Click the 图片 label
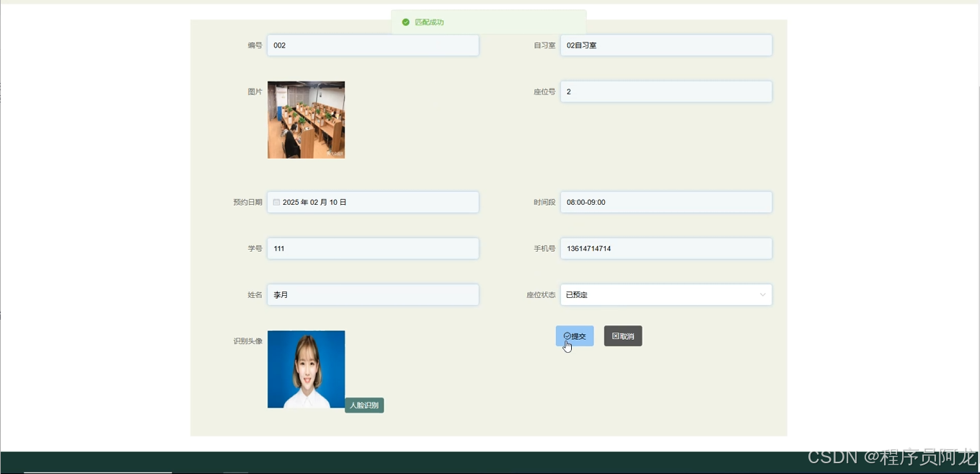980x474 pixels. pyautogui.click(x=255, y=92)
